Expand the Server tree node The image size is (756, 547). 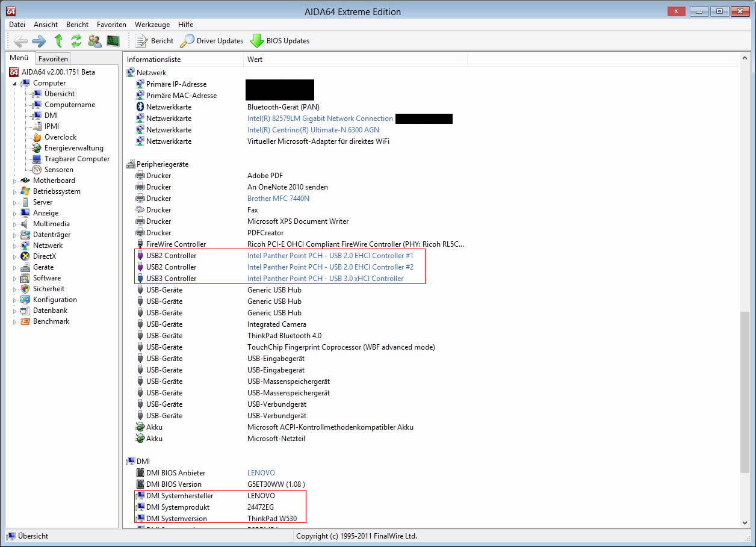[x=14, y=202]
